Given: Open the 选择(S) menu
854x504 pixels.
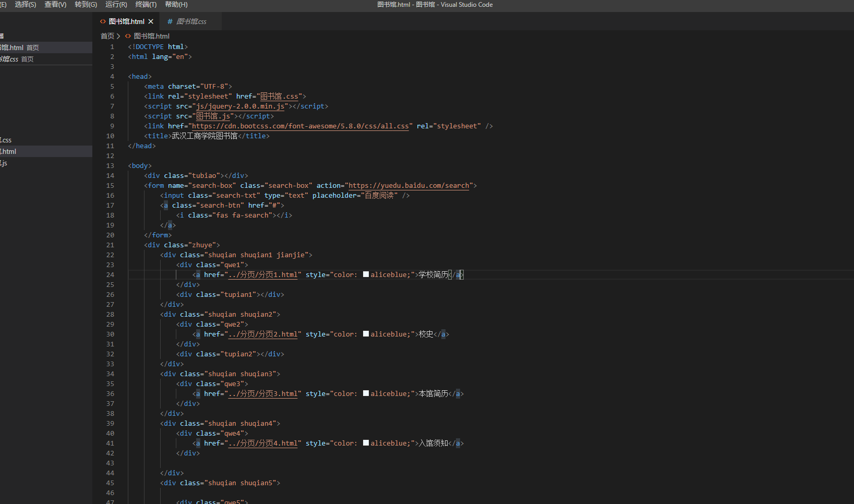Looking at the screenshot, I should pos(25,4).
